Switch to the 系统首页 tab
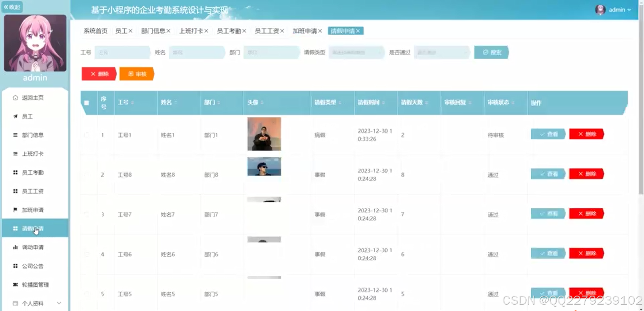Screen dimensions: 644x311 95,31
